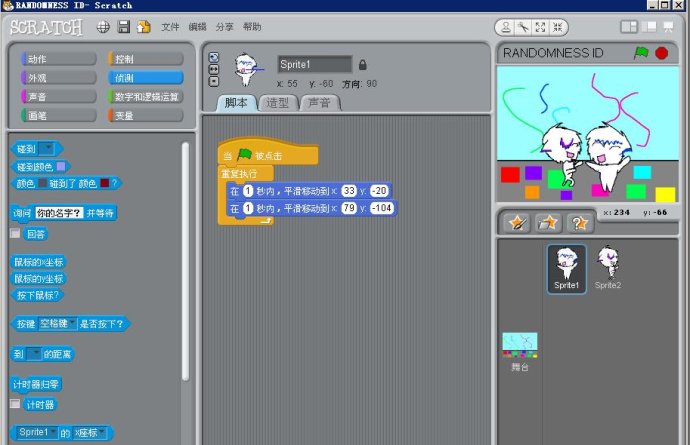Select the 画笔 block category

pyautogui.click(x=59, y=116)
